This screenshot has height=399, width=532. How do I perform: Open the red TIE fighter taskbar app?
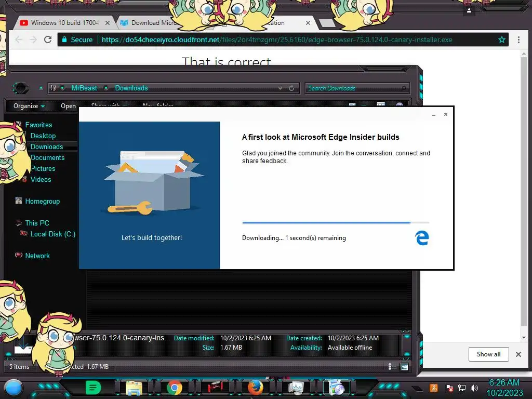click(215, 387)
